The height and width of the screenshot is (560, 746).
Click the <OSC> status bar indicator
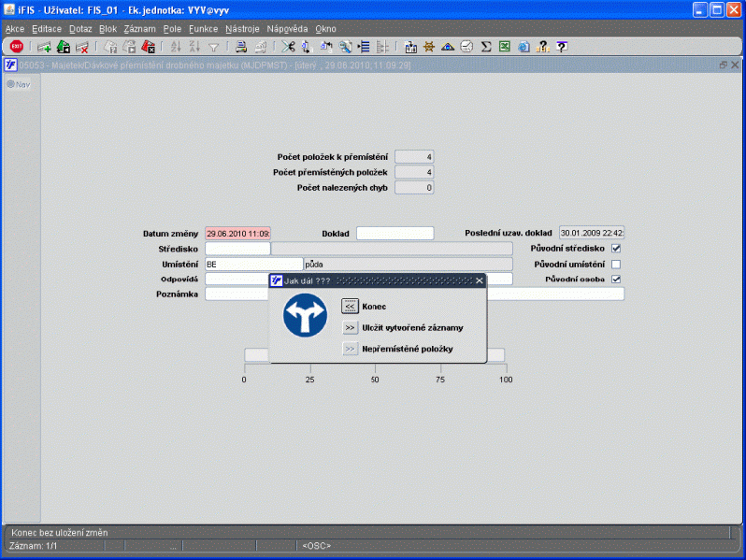(316, 546)
